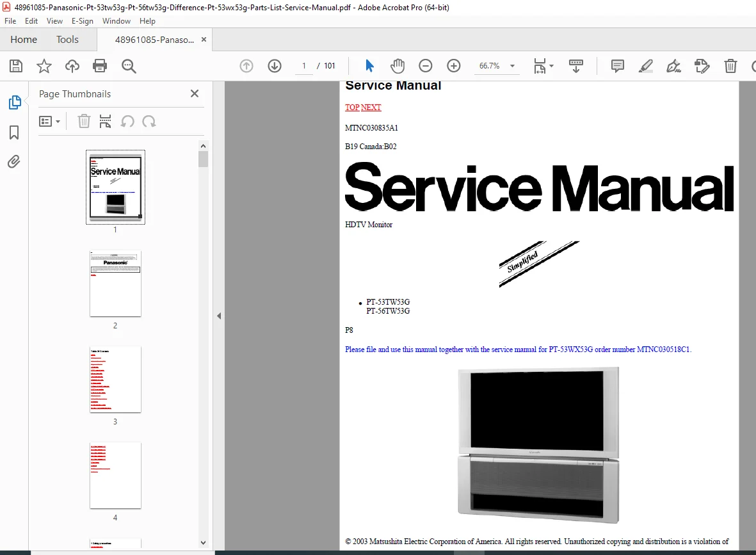Click the page number input field

tap(304, 66)
